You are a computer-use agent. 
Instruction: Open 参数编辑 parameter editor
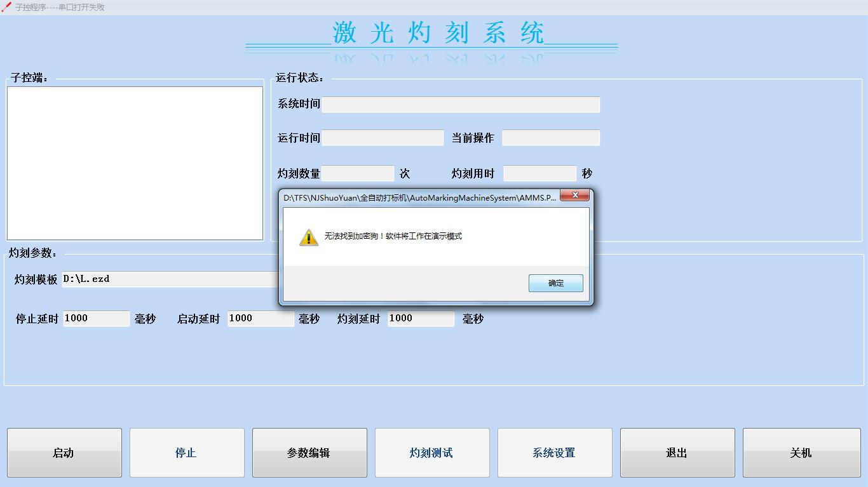[309, 453]
